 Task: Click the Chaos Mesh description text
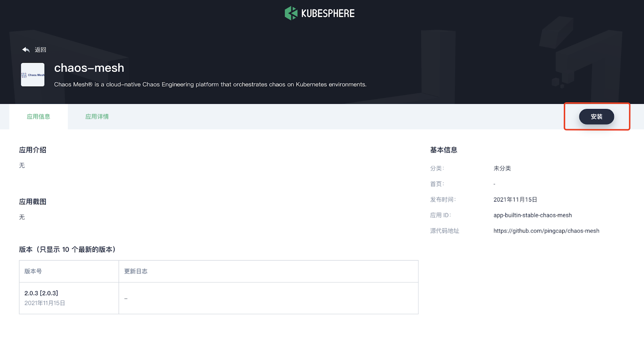[210, 85]
